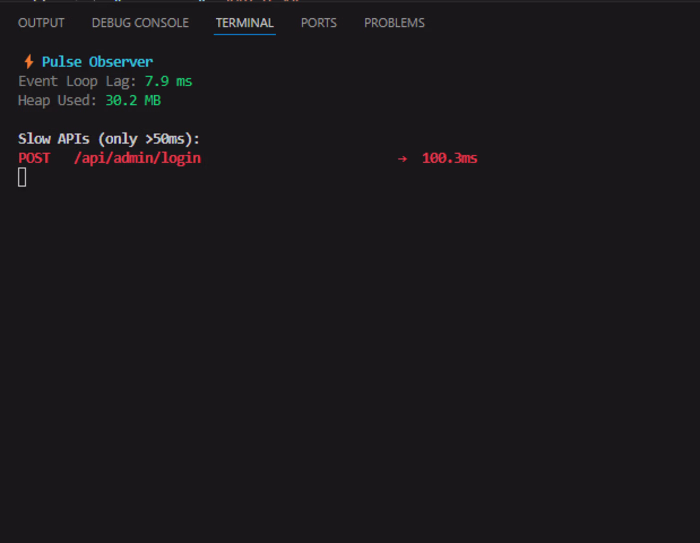This screenshot has height=543, width=700.
Task: Click the 100.3ms duration value
Action: coord(450,158)
